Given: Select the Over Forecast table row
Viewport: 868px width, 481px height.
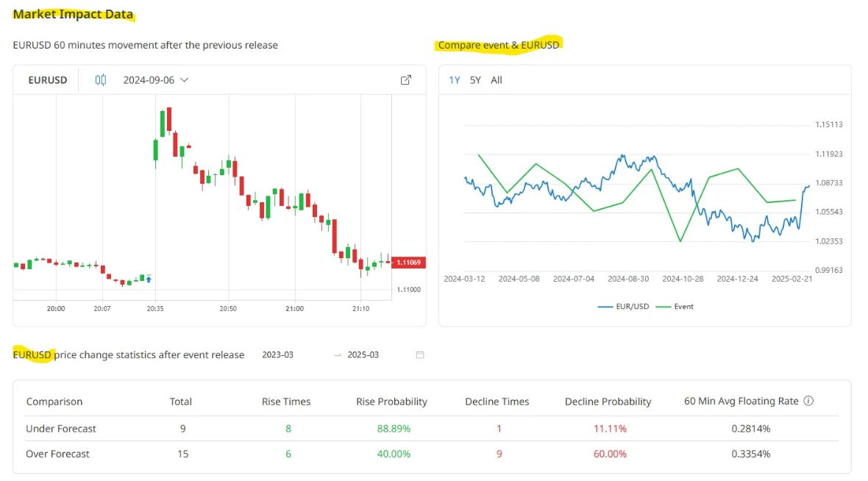Looking at the screenshot, I should [432, 454].
